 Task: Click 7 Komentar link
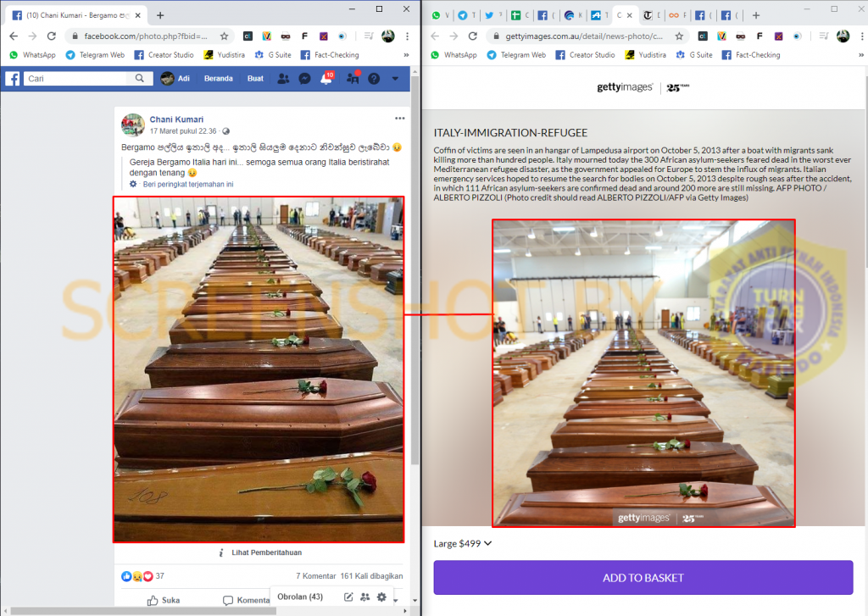pos(315,576)
